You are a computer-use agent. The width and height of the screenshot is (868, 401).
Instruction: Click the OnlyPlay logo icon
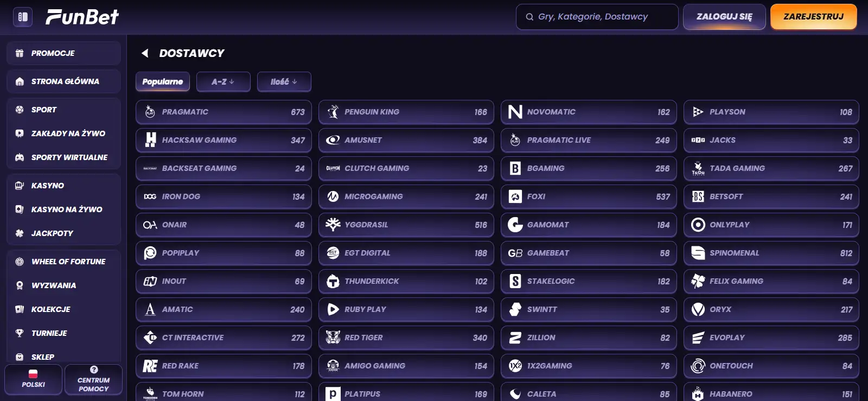[698, 225]
